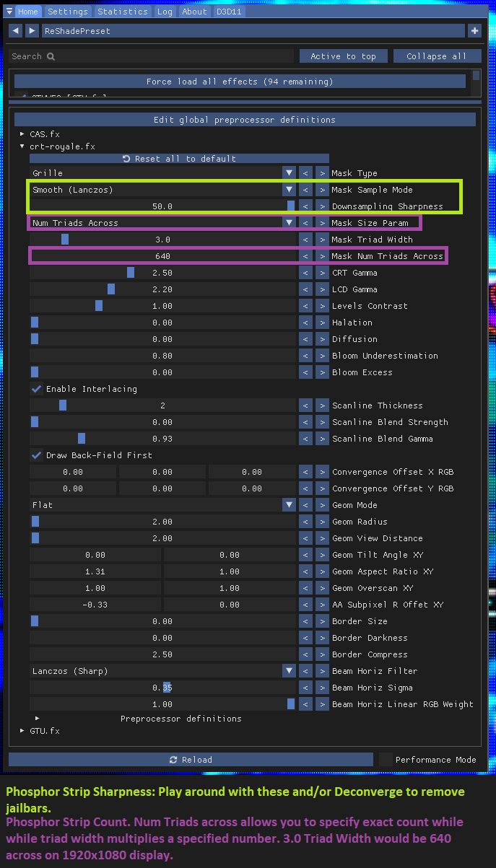The height and width of the screenshot is (868, 496).
Task: Open the Mask Type dropdown
Action: pyautogui.click(x=289, y=173)
